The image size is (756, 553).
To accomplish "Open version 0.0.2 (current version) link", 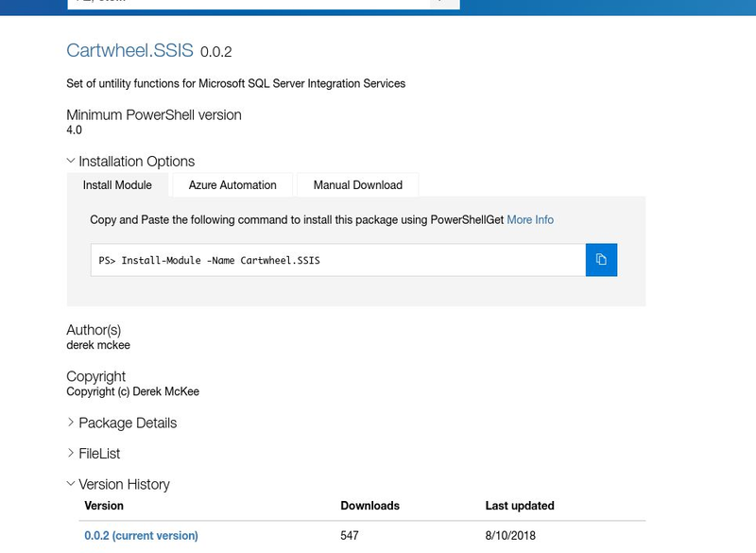I will [141, 536].
